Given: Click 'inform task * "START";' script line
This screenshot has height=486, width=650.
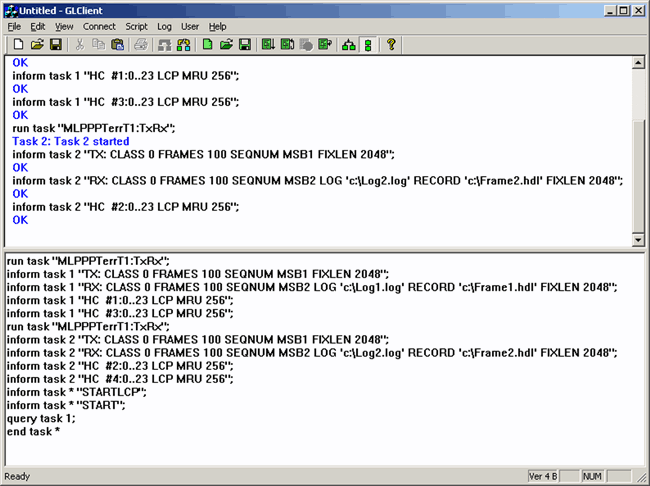Looking at the screenshot, I should pyautogui.click(x=66, y=406).
